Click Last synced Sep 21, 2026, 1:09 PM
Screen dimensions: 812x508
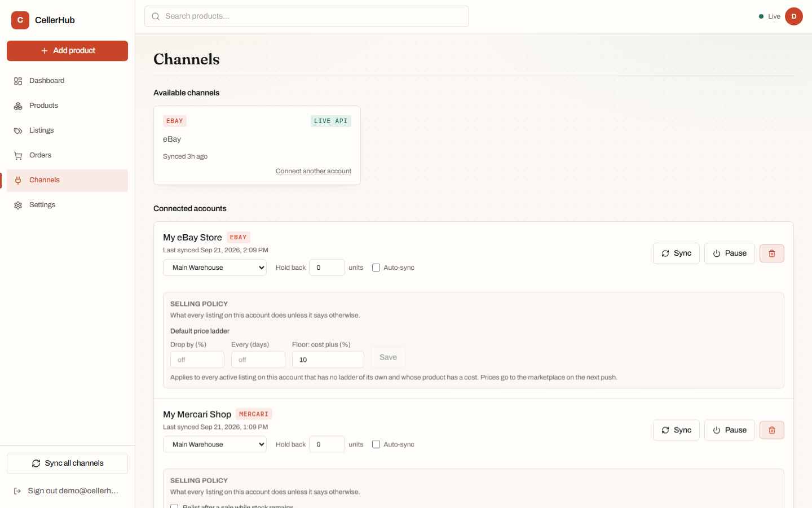pos(215,427)
